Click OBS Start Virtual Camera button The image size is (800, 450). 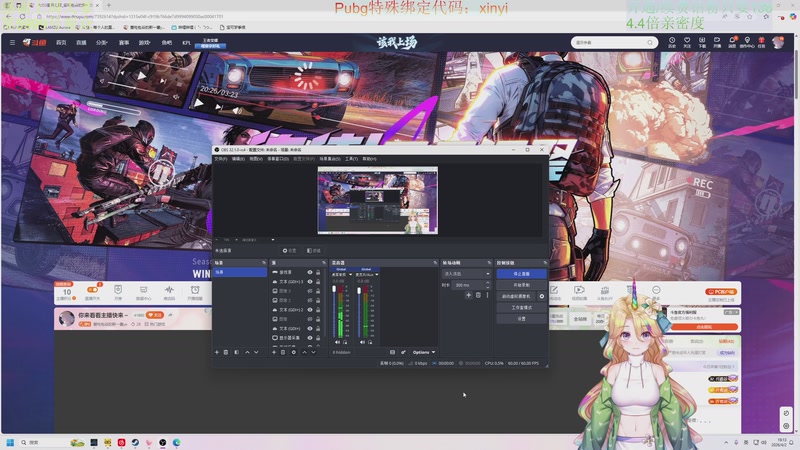click(x=516, y=296)
